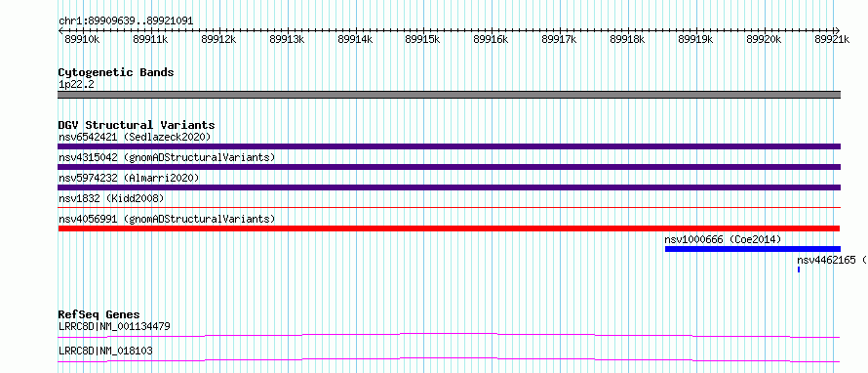The height and width of the screenshot is (373, 868).
Task: Click the purple nsv5974232 variant bar
Action: [449, 187]
